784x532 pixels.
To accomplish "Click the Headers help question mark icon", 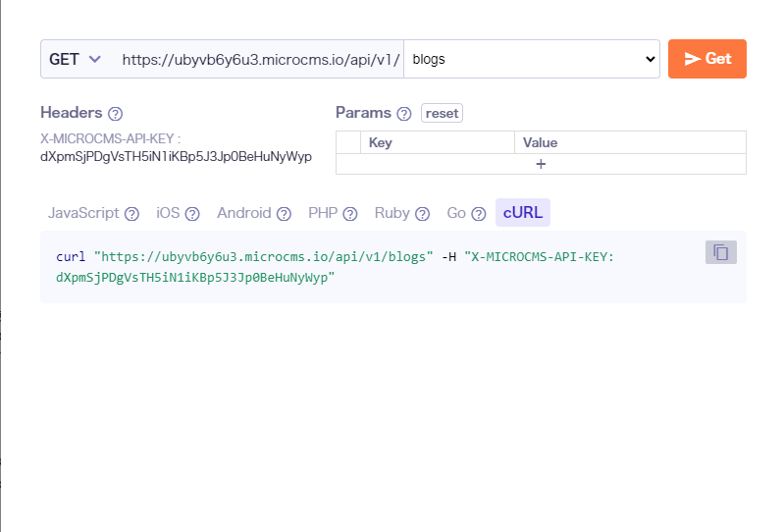I will 115,114.
